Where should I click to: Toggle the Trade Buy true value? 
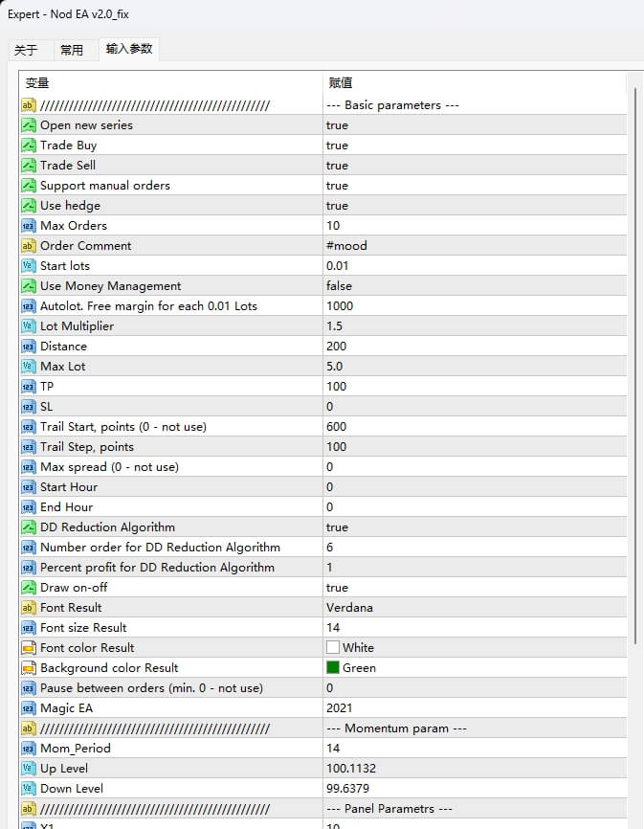point(337,146)
